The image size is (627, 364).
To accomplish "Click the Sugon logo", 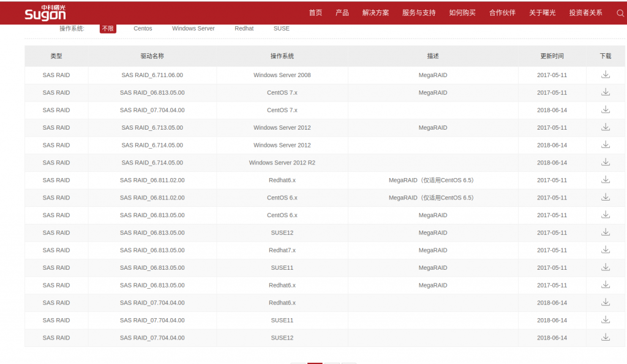I will tap(45, 13).
